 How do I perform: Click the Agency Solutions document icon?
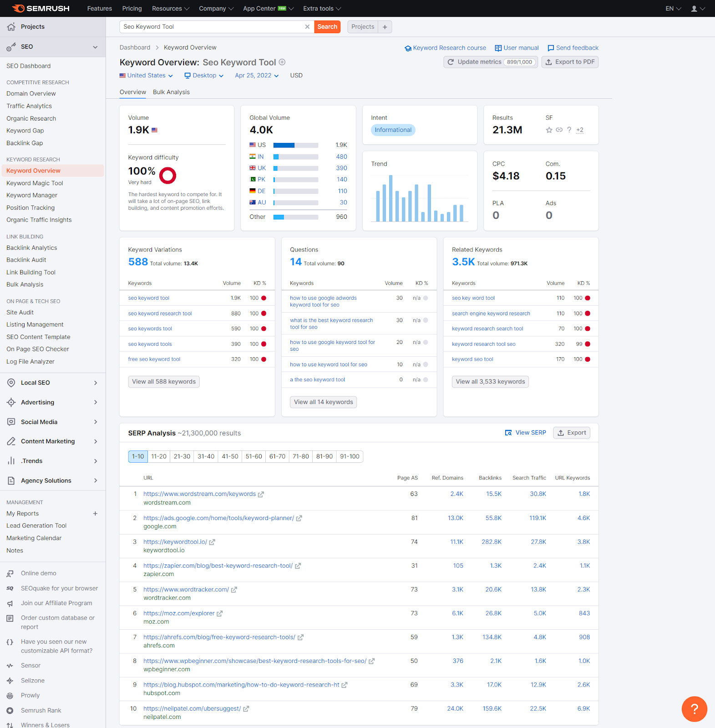click(11, 480)
